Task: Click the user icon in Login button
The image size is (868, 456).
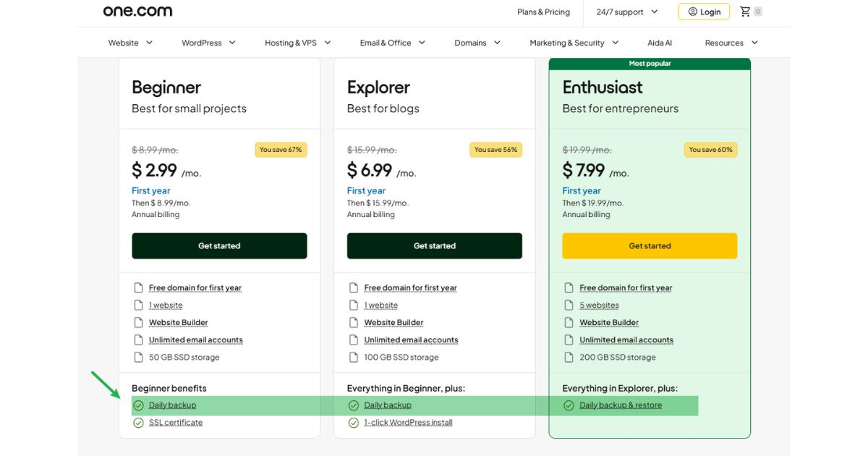Action: [693, 12]
